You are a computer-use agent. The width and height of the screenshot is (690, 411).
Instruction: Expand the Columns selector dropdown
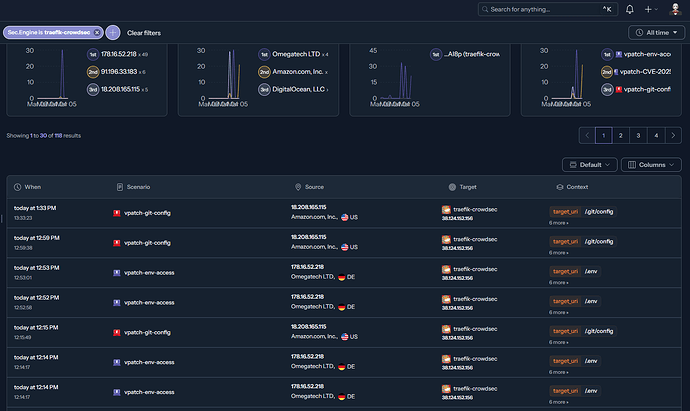[650, 164]
